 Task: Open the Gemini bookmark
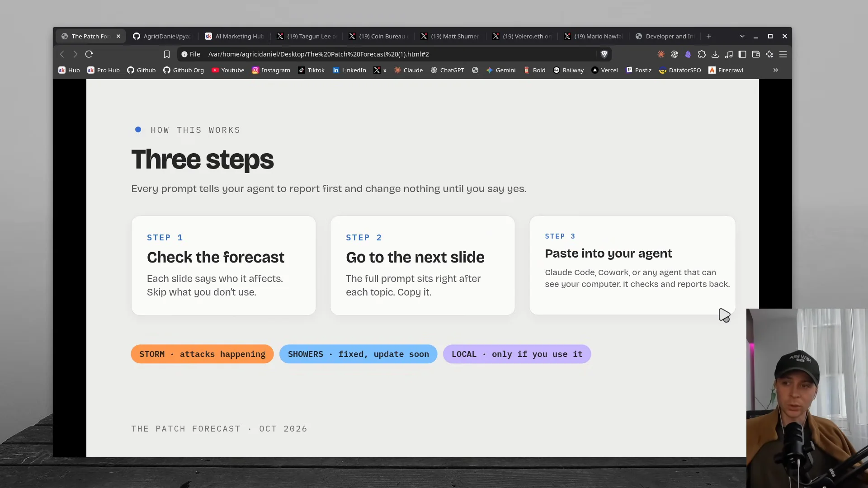500,70
